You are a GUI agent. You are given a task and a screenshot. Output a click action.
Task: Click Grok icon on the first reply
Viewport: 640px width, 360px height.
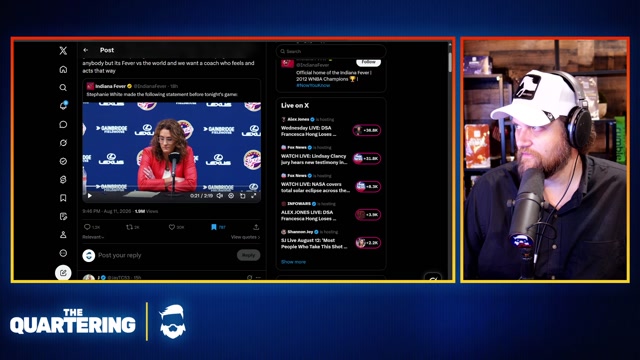pyautogui.click(x=249, y=278)
